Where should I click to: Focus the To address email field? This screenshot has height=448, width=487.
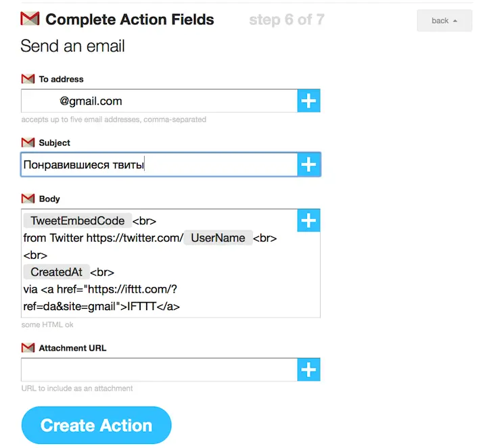[x=159, y=101]
